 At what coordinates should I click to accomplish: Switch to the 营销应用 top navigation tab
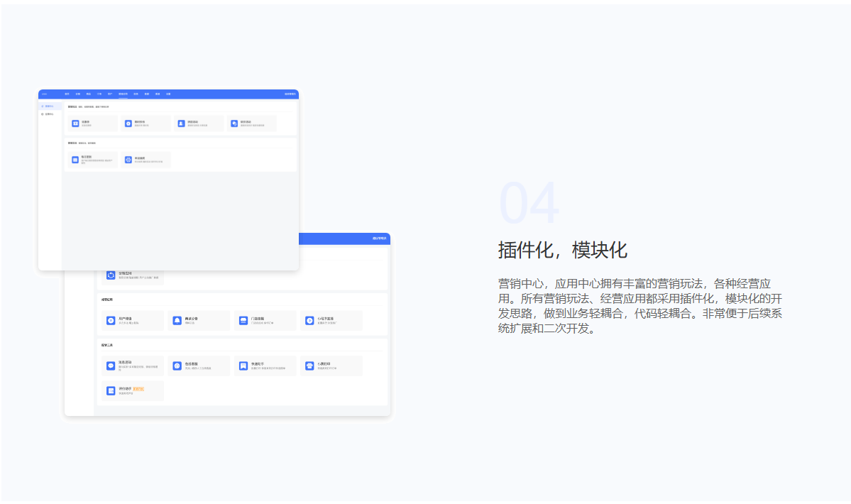coord(123,94)
